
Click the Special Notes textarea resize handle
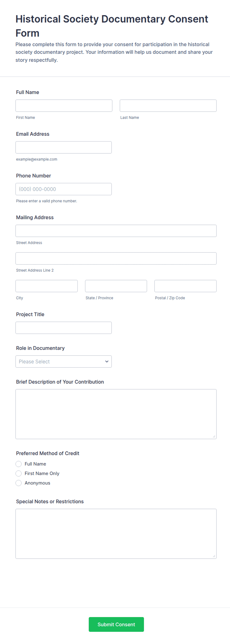(214, 556)
